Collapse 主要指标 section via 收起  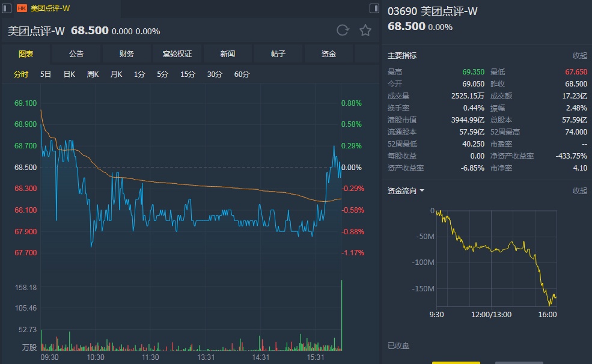tap(579, 56)
